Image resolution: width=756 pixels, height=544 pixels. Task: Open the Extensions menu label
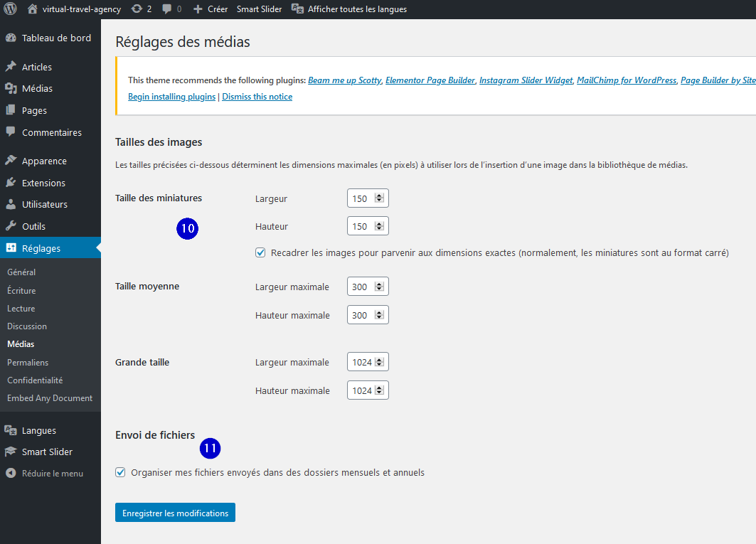pyautogui.click(x=43, y=183)
